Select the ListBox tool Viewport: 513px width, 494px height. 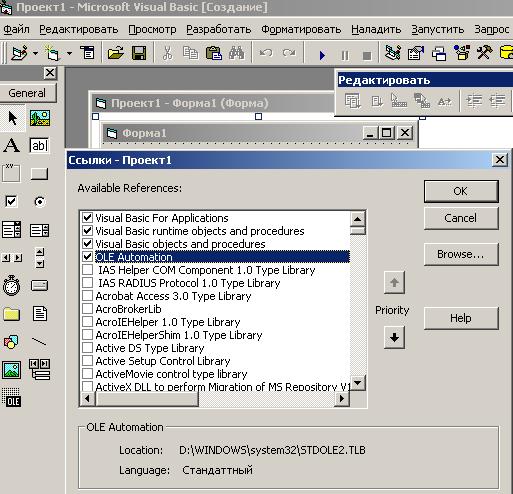coord(39,230)
